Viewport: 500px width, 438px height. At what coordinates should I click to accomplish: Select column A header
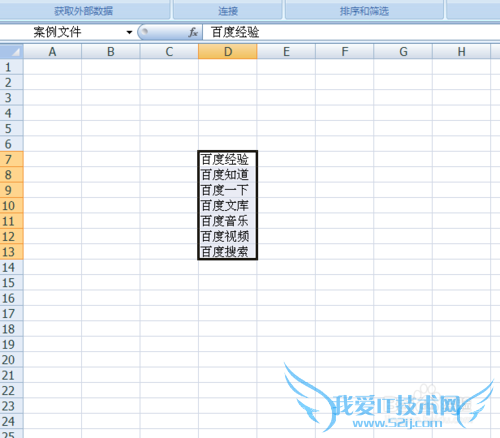[52, 52]
